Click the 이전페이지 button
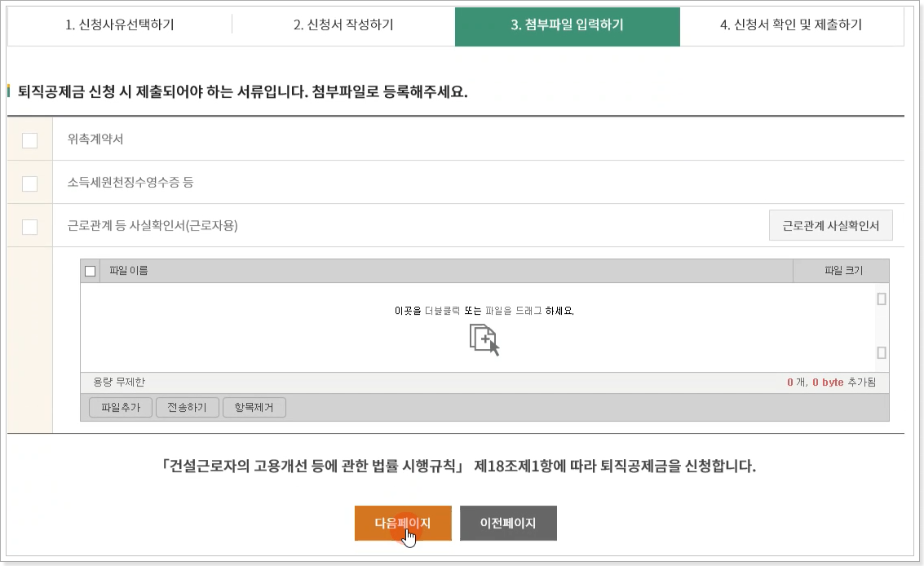The height and width of the screenshot is (566, 924). (508, 523)
